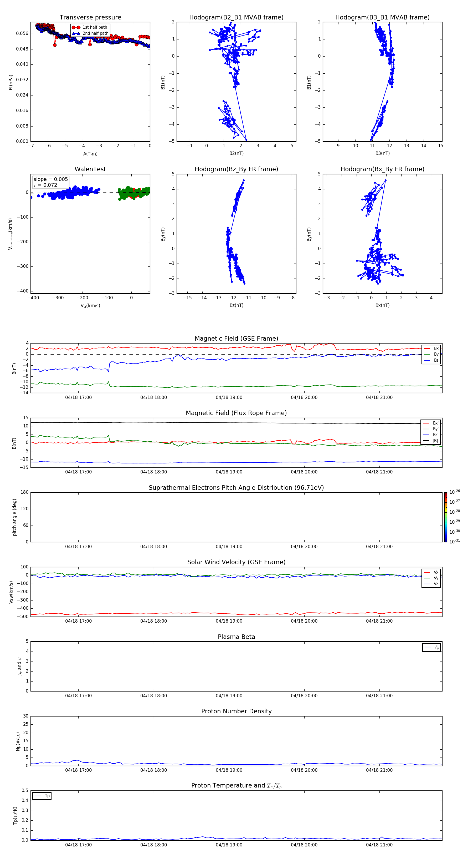Click the 'Solar Wind Velocity (GSE Frame)' title
Viewport: 473px width, 868px height.
coord(236,562)
